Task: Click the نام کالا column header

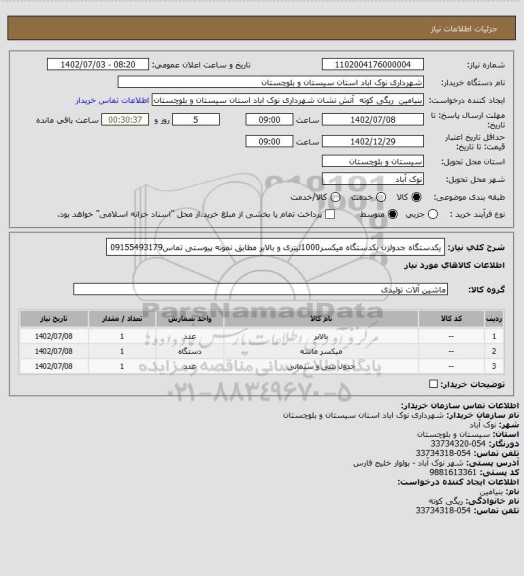Action: tap(321, 318)
